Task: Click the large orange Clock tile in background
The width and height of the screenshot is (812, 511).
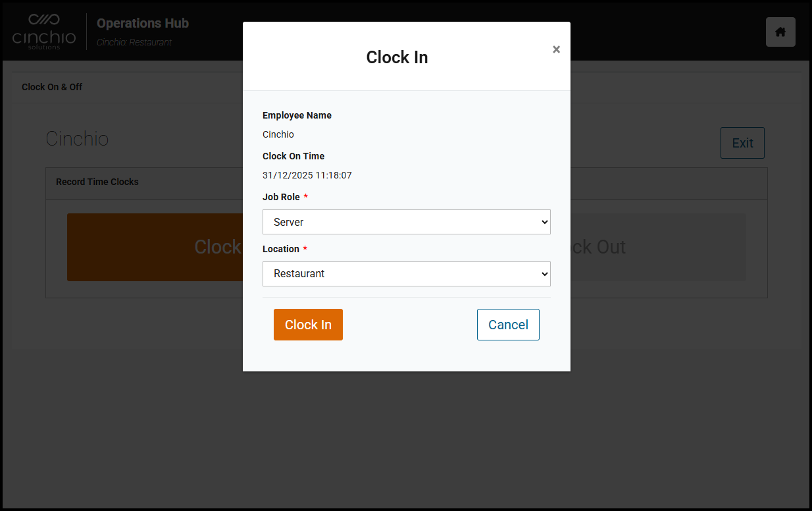Action: click(x=155, y=247)
